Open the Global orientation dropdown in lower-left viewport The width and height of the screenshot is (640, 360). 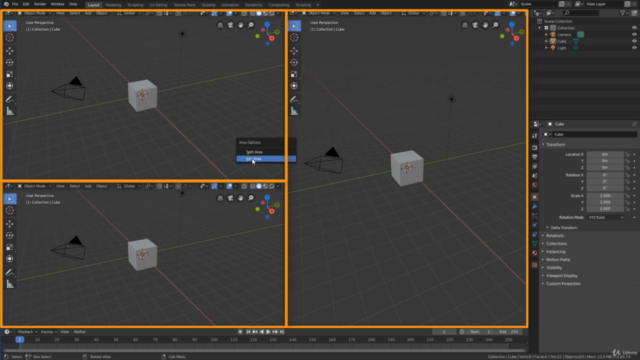(129, 186)
